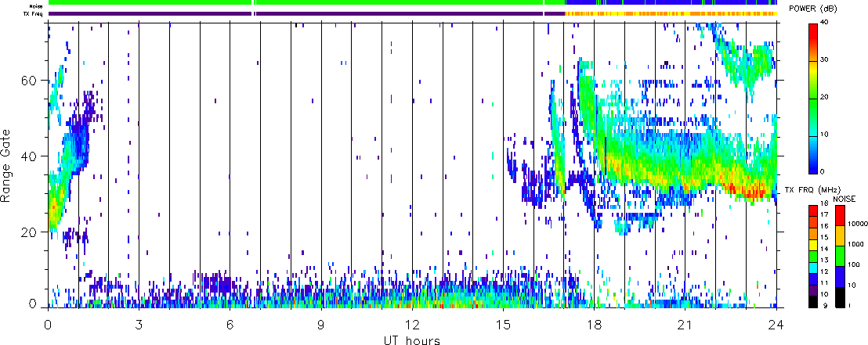Image resolution: width=868 pixels, height=345 pixels.
Task: Click the x-axis tick label 21
Action: (x=685, y=324)
